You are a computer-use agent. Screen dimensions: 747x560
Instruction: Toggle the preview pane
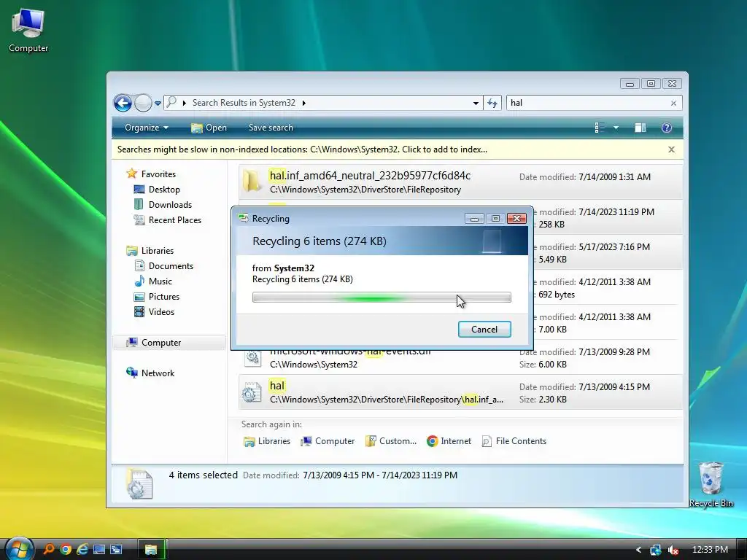[x=640, y=128]
